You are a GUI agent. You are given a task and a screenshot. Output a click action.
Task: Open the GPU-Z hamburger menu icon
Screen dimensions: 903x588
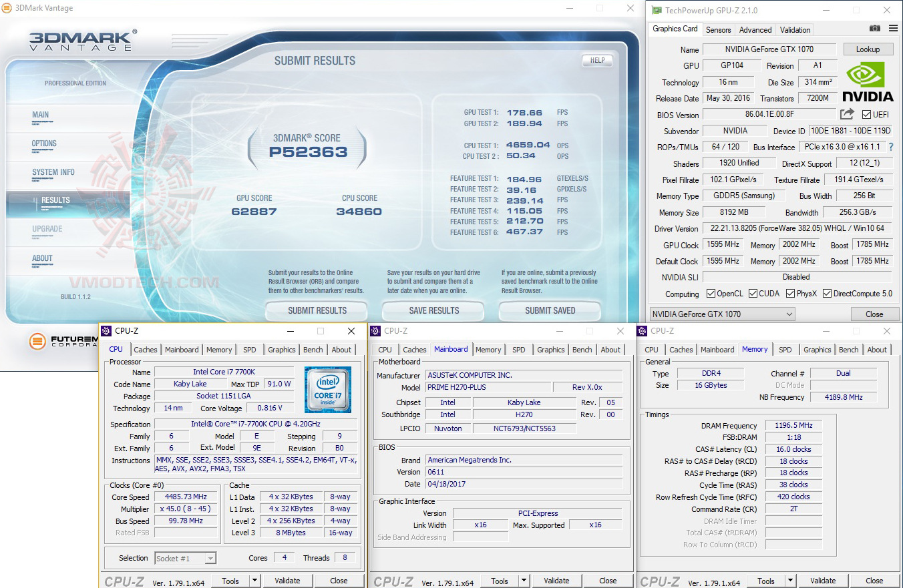893,29
